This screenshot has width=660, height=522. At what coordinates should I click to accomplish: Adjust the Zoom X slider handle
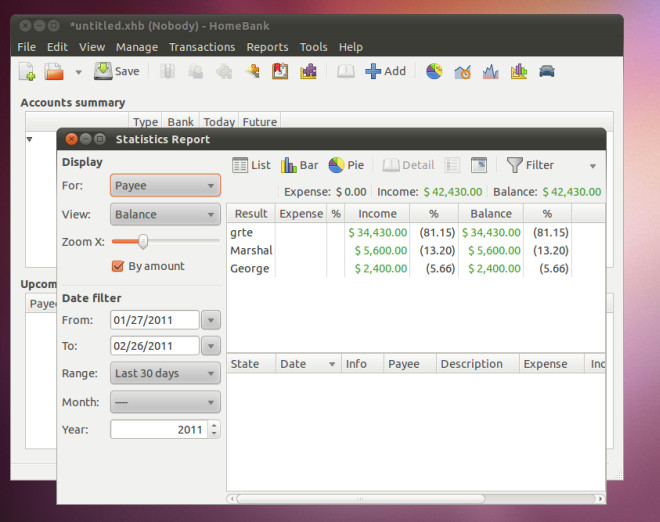[143, 242]
